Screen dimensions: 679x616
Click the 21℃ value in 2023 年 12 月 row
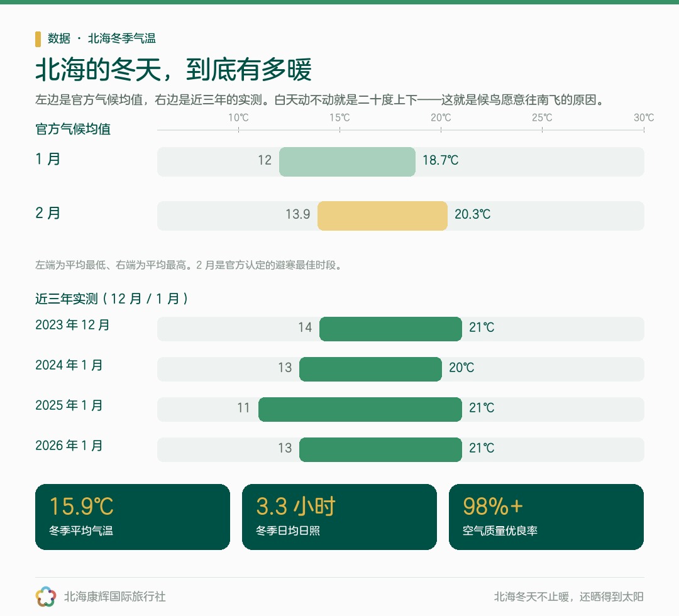(482, 327)
